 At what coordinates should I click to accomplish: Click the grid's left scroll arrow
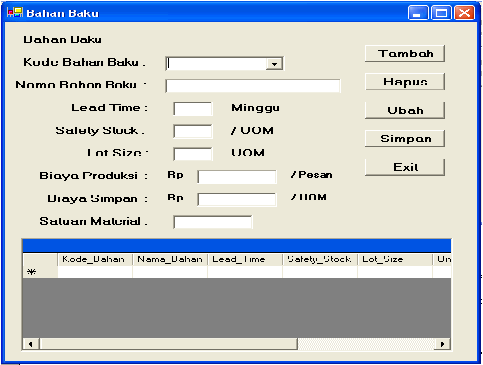pos(31,344)
